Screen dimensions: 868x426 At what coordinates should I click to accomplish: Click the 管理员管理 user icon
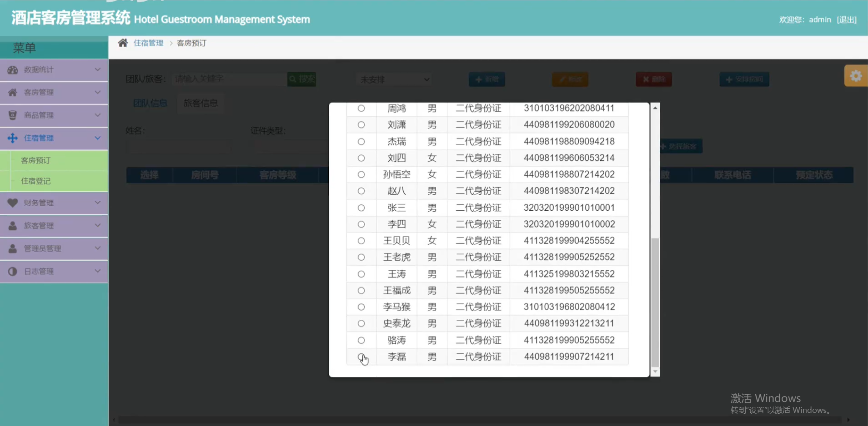(13, 248)
